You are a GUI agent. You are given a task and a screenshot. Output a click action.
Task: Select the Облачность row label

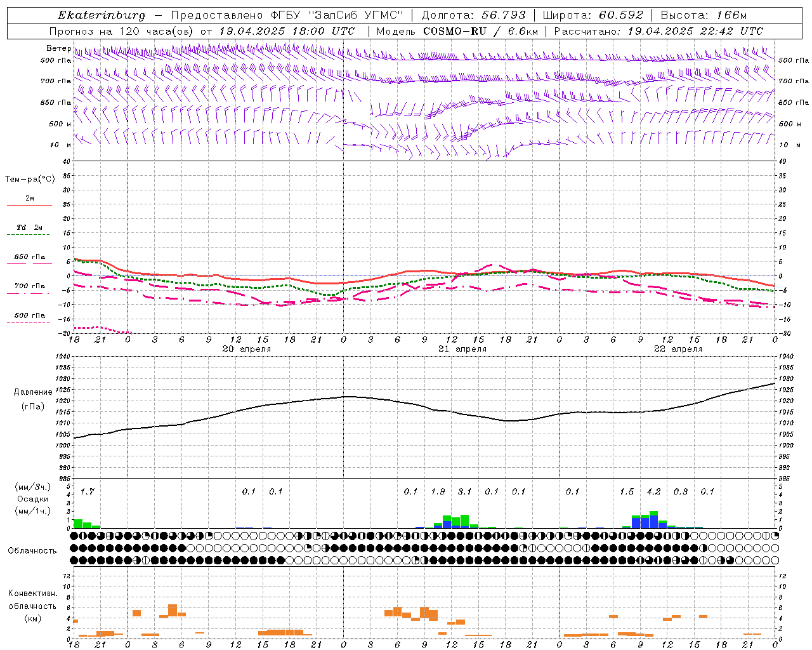[x=32, y=551]
